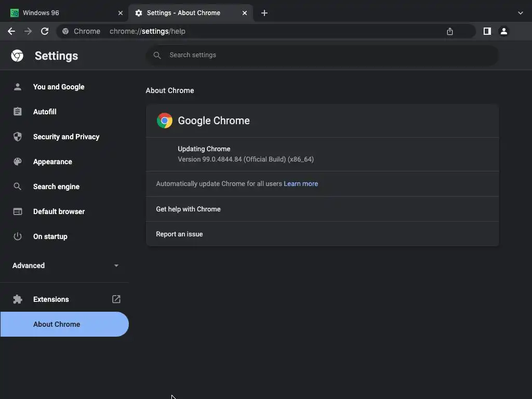Click the Google Chrome colored logo
The image size is (532, 399).
[165, 121]
